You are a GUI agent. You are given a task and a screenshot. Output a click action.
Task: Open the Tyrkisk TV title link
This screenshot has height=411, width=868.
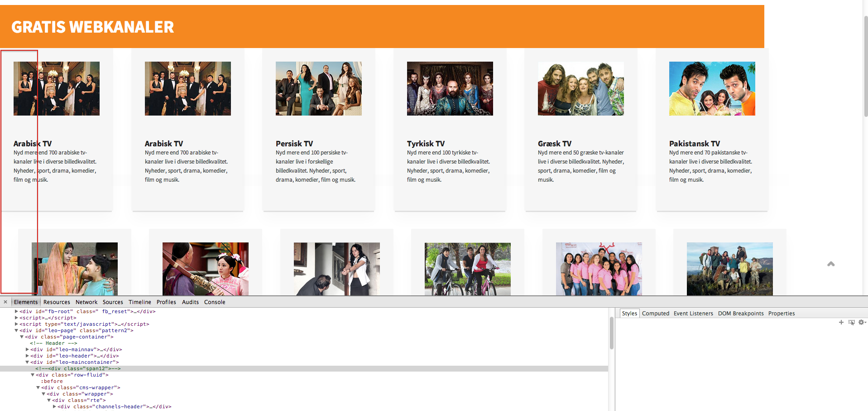point(426,144)
